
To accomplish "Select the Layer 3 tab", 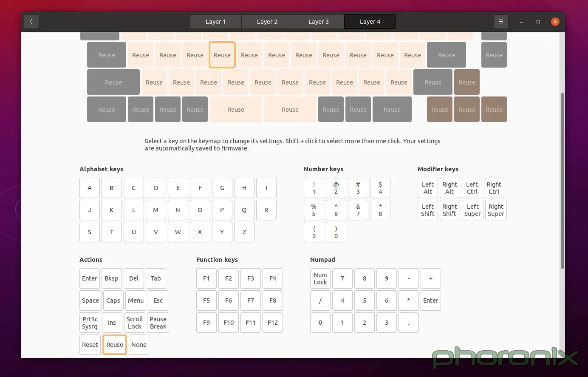I will pyautogui.click(x=319, y=22).
